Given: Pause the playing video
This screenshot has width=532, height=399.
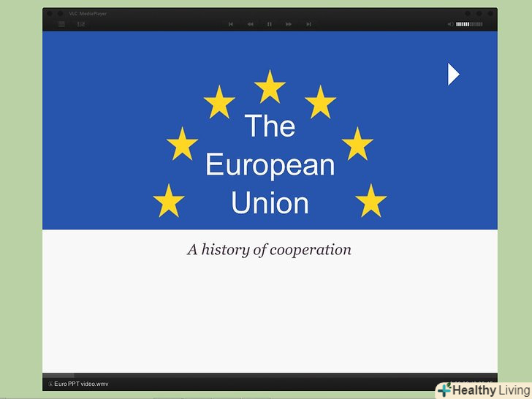Looking at the screenshot, I should click(x=269, y=24).
